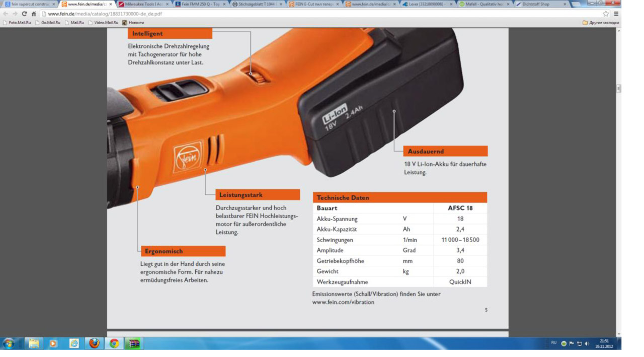Open the network tray icon

579,343
